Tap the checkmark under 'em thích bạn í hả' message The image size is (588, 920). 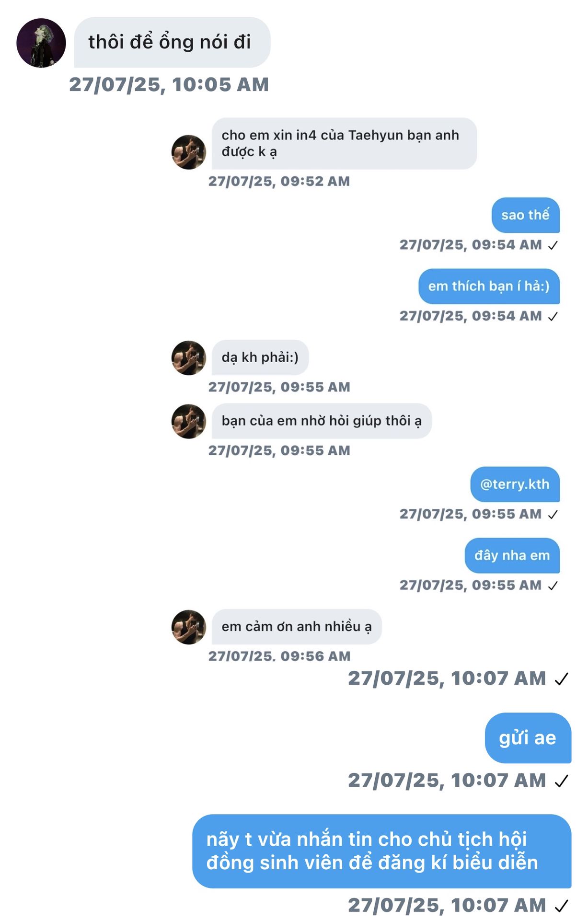coord(553,317)
